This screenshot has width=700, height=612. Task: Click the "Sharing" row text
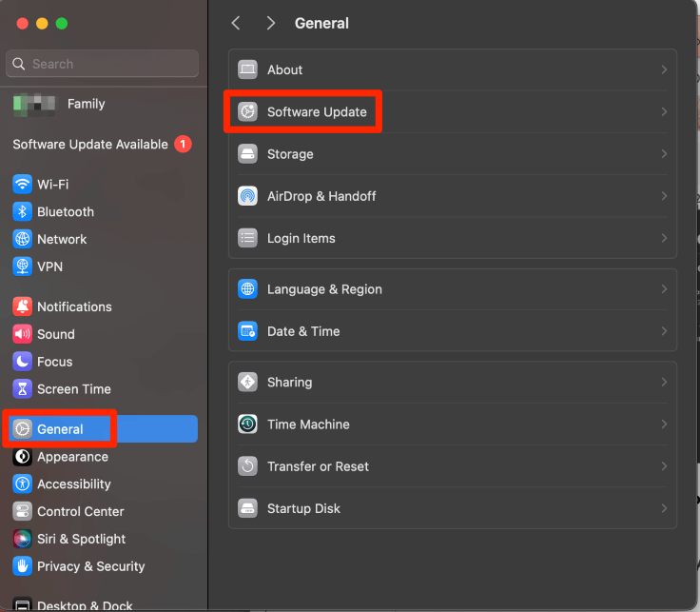coord(290,383)
